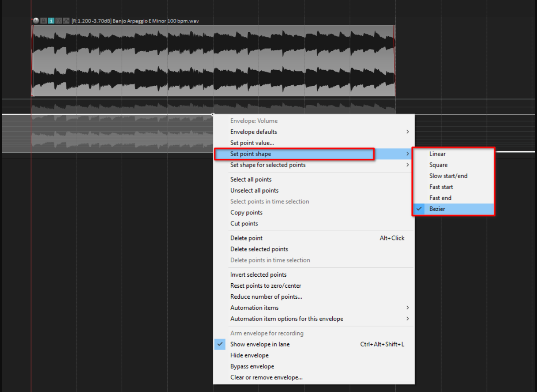This screenshot has width=537, height=392.
Task: Open the Set point value dialog
Action: (x=249, y=142)
